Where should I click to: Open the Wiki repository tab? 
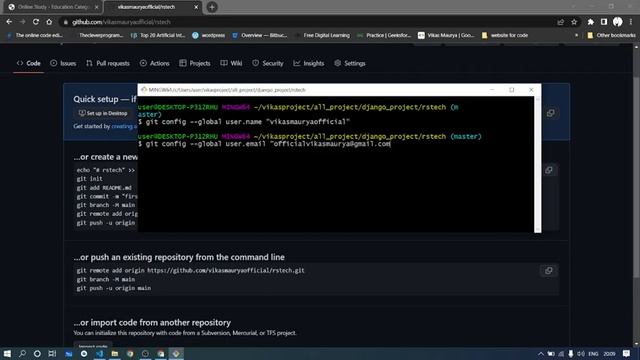pos(231,63)
